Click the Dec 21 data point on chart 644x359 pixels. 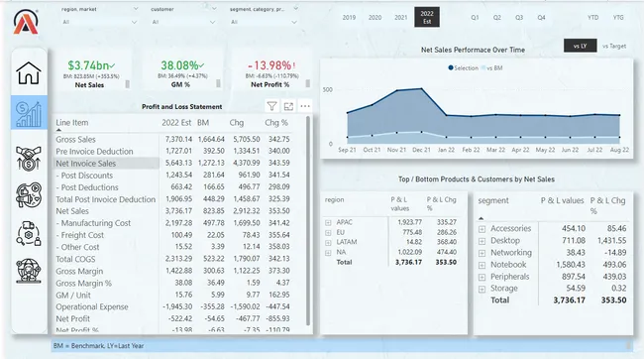click(421, 89)
